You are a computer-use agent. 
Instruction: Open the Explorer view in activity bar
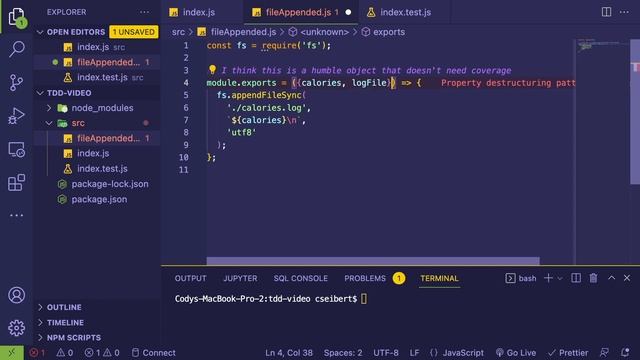click(x=16, y=16)
